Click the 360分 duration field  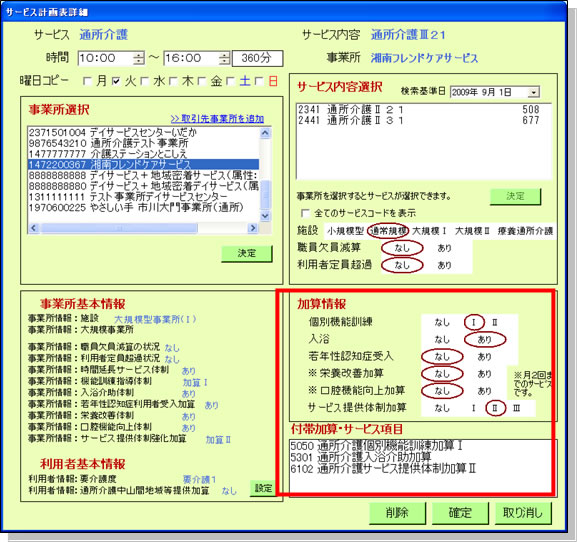pos(257,58)
